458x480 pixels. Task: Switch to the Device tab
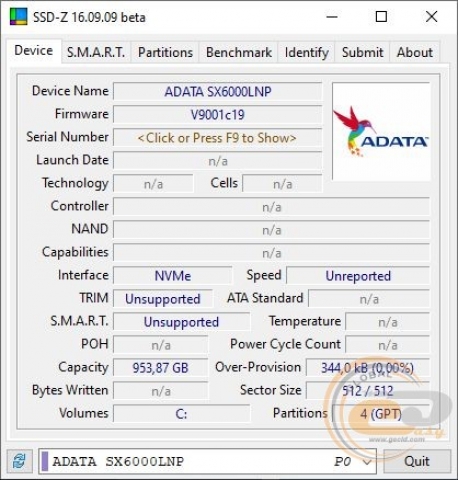tap(34, 51)
